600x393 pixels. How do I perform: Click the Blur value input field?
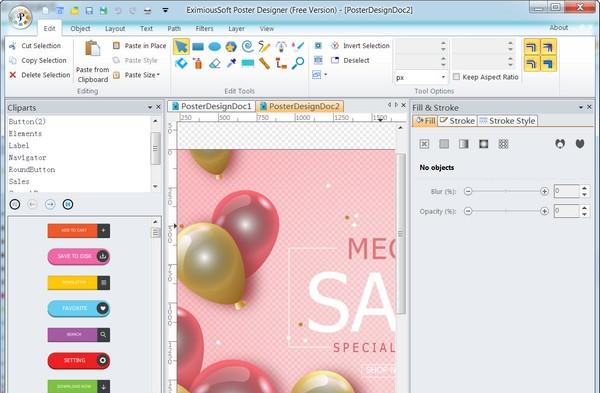pos(567,191)
